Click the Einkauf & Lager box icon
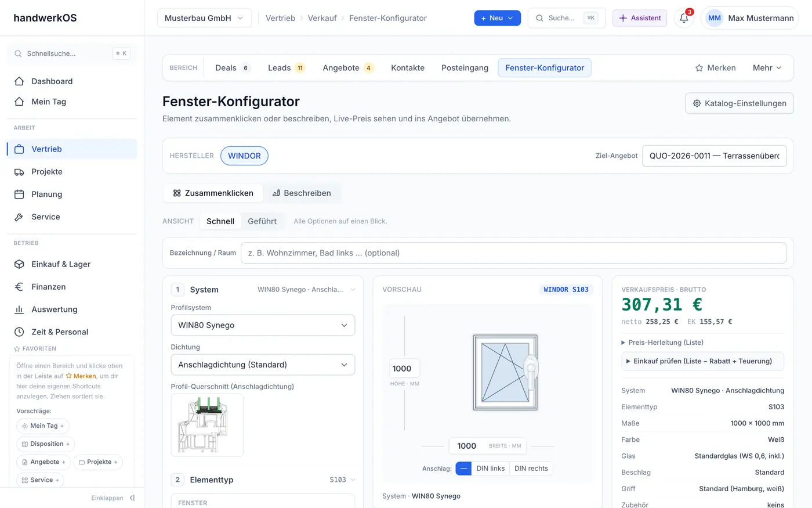Image resolution: width=812 pixels, height=508 pixels. tap(19, 264)
